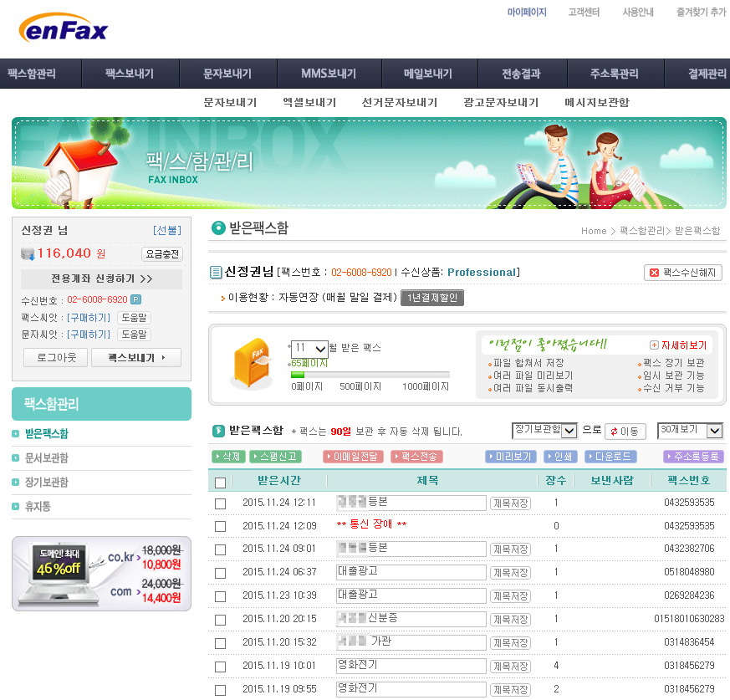Open the 30개보기 items-per-page dropdown
Screen dimensions: 730x700
pos(689,431)
